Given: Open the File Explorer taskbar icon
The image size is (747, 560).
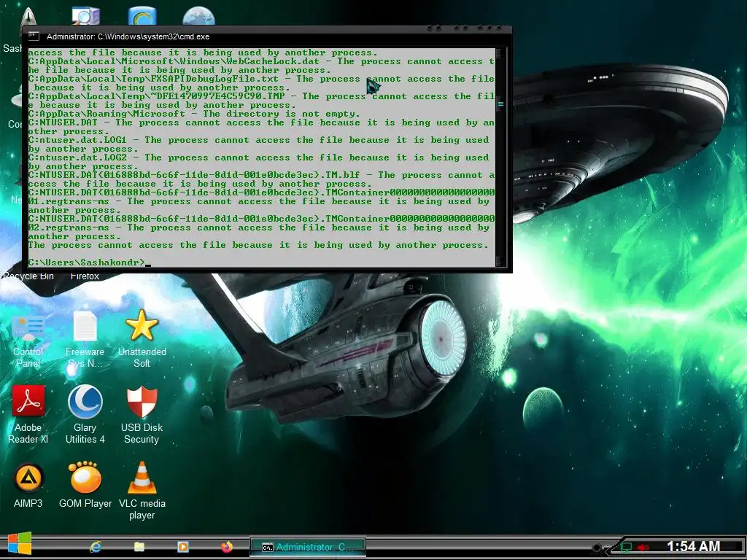Looking at the screenshot, I should [x=139, y=547].
